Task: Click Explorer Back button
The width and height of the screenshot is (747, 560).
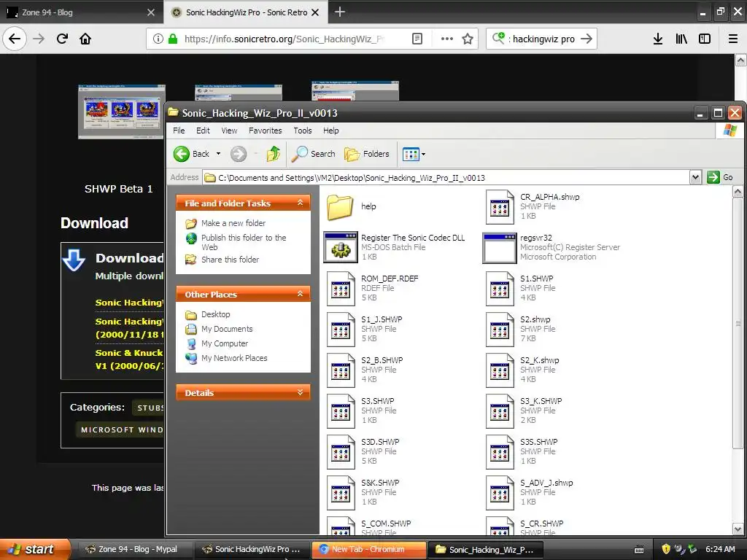Action: point(192,154)
